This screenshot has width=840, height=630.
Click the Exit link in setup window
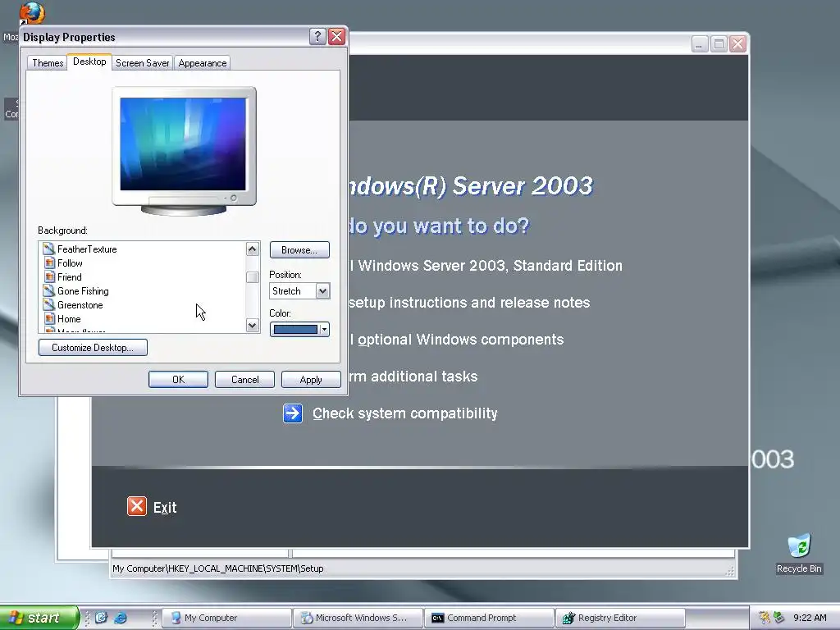165,507
